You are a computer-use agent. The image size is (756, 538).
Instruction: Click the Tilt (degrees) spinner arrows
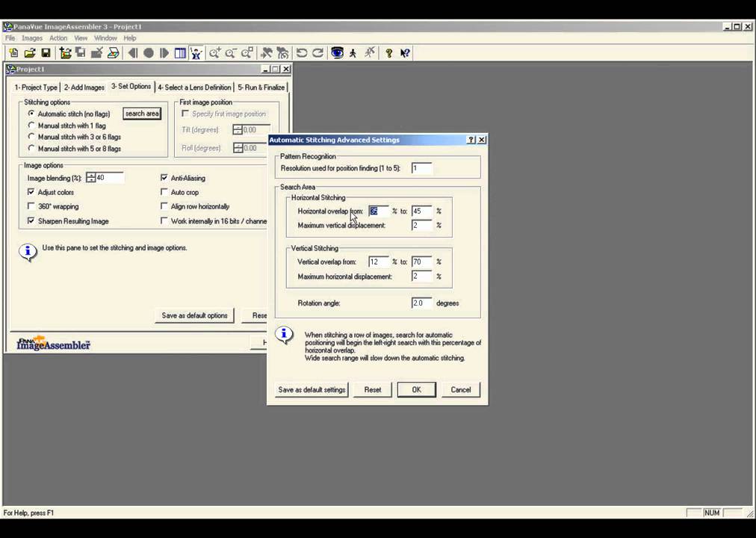[x=238, y=130]
